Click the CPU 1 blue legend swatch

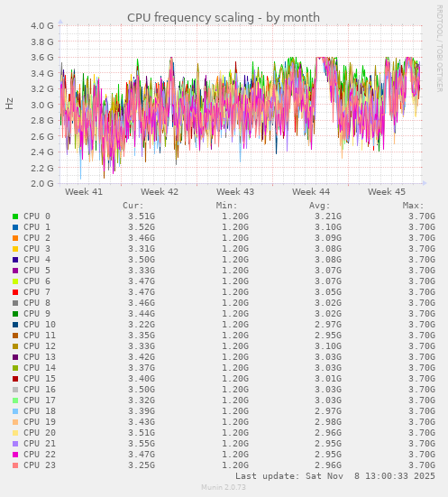click(x=15, y=227)
